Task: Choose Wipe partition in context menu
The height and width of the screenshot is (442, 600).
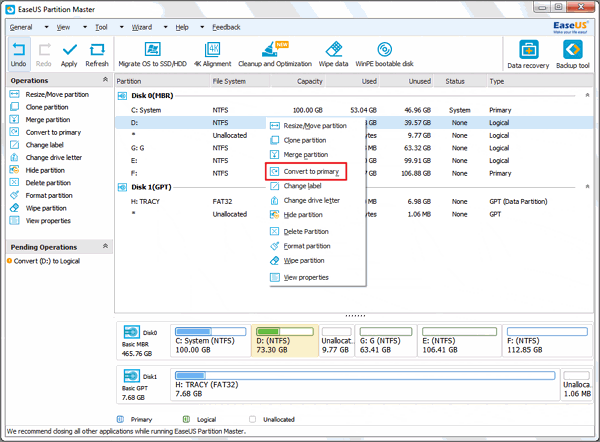Action: [297, 261]
